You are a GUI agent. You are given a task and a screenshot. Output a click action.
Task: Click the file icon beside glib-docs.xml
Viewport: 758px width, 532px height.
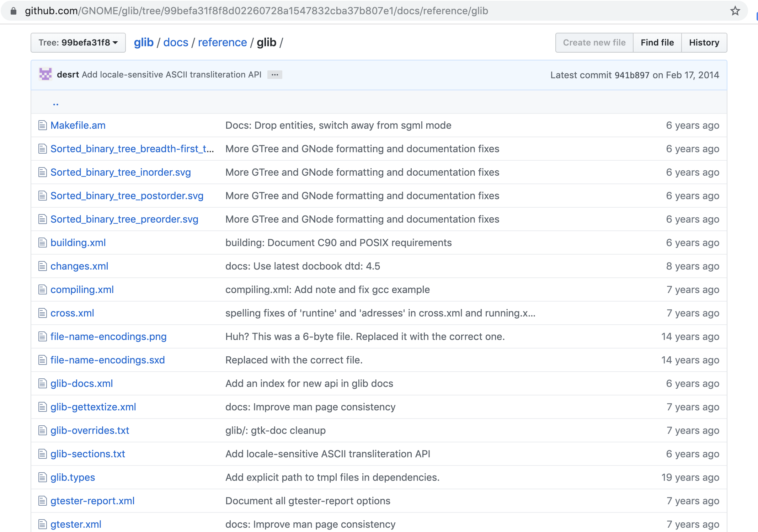(x=43, y=384)
